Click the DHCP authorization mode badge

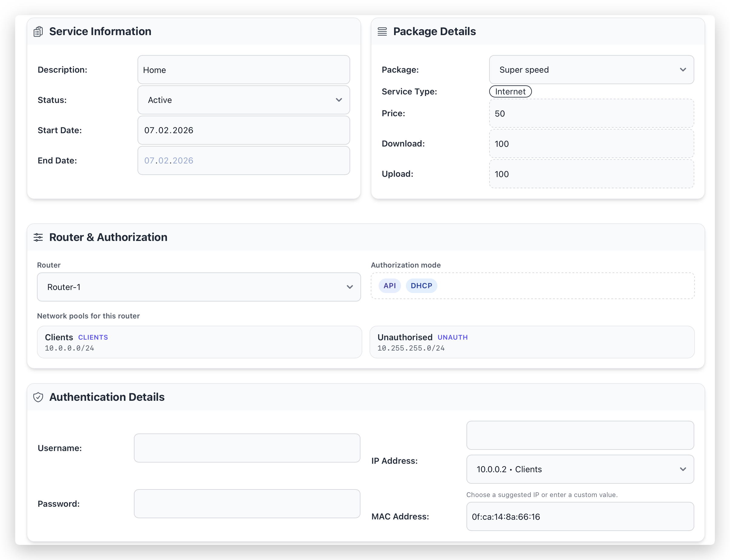[x=421, y=286]
